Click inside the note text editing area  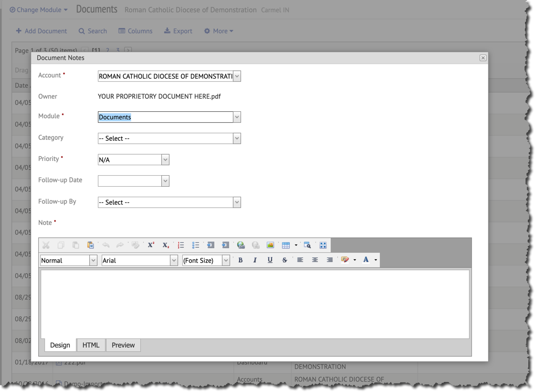tap(255, 304)
